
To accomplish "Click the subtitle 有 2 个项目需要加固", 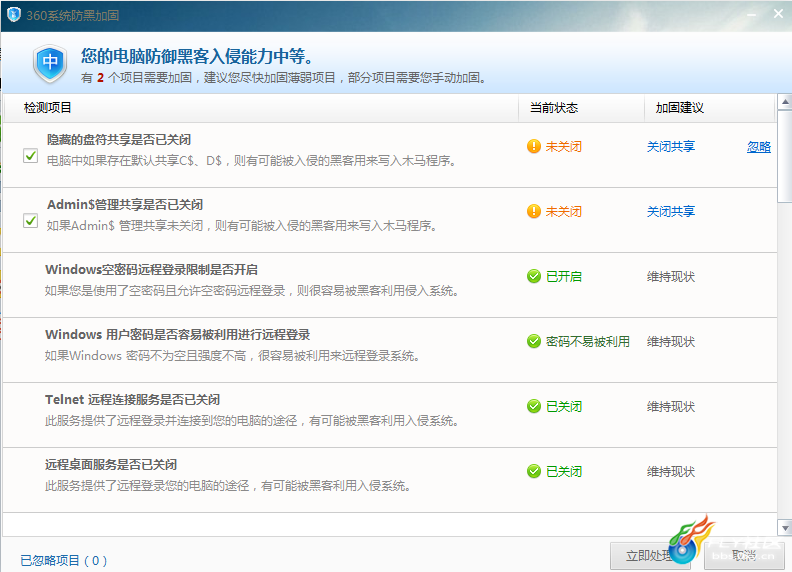I will [284, 77].
